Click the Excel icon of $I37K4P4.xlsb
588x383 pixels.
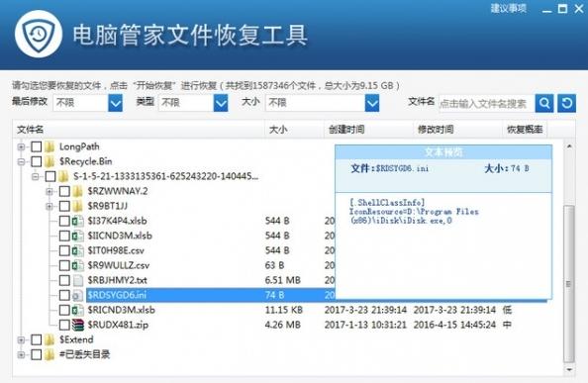77,221
